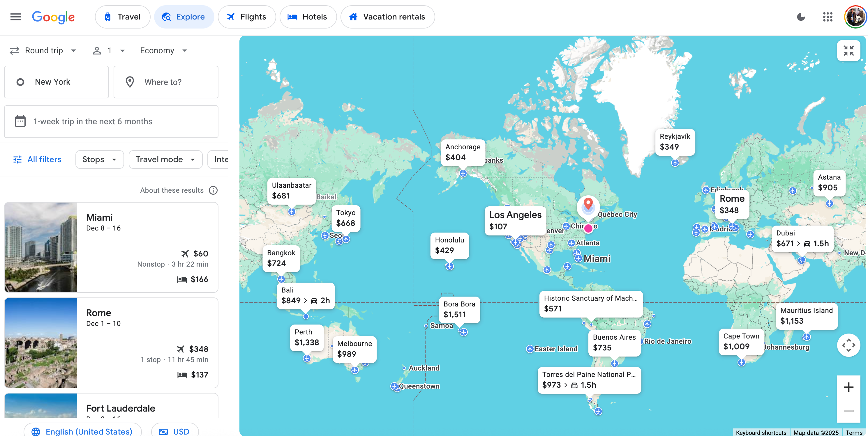Click the Terms link
Viewport: 868px width, 436px height.
click(x=855, y=433)
